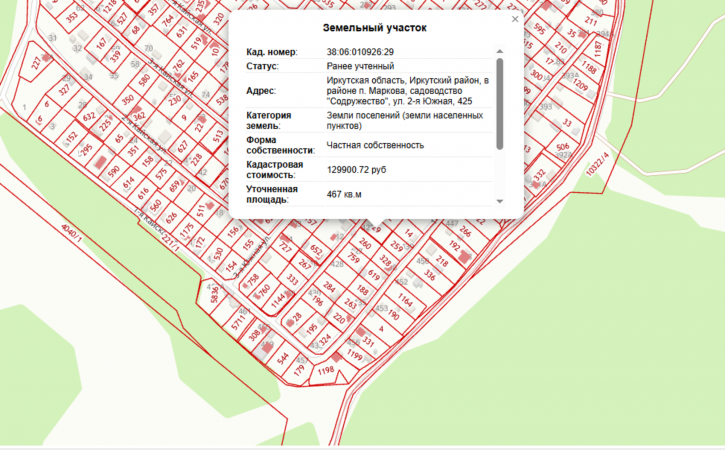The height and width of the screenshot is (450, 725).
Task: Click the 'Частная собственность' ownership value
Action: pos(375,145)
